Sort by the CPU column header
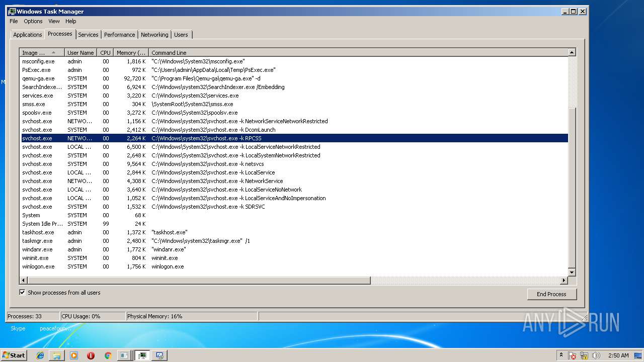Viewport: 644px width, 362px height. click(105, 52)
